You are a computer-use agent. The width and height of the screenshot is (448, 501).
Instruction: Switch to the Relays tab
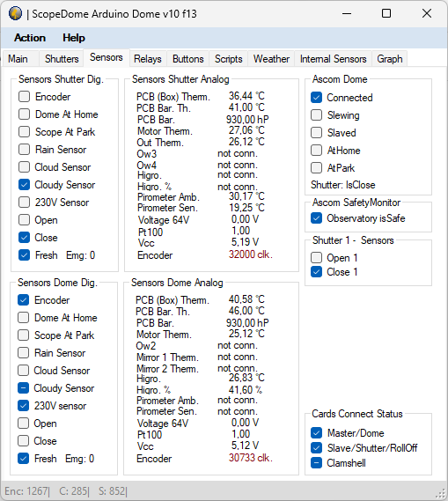click(148, 59)
